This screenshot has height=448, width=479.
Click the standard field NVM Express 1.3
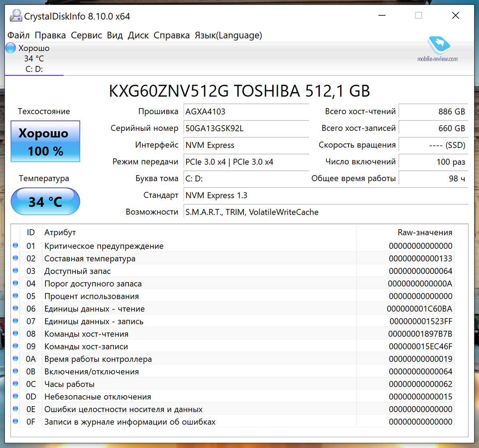click(x=326, y=195)
